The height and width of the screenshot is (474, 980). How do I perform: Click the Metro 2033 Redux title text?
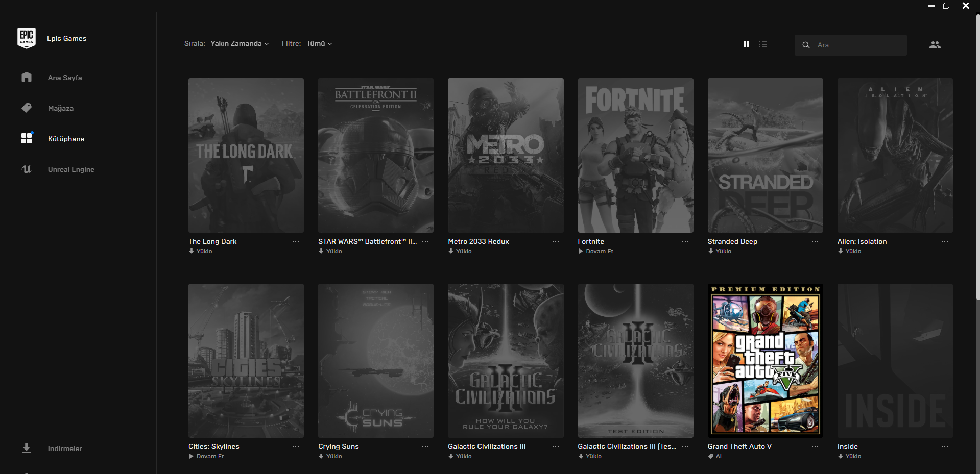coord(479,241)
